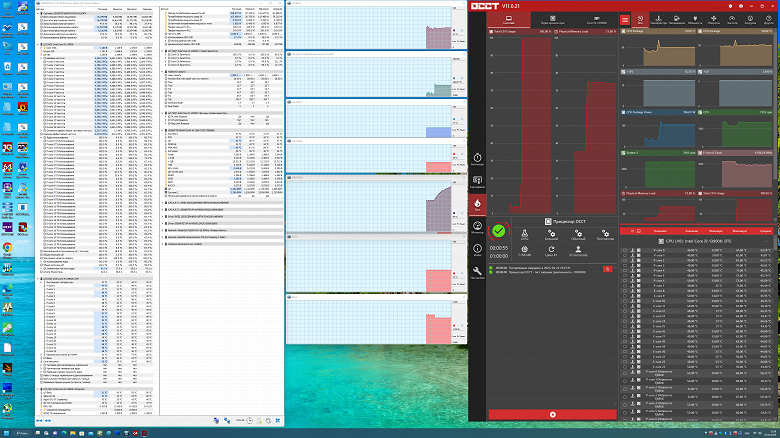Switch to the Core i9-12900K tab in OCCT
Image resolution: width=780 pixels, height=438 pixels.
tap(596, 20)
